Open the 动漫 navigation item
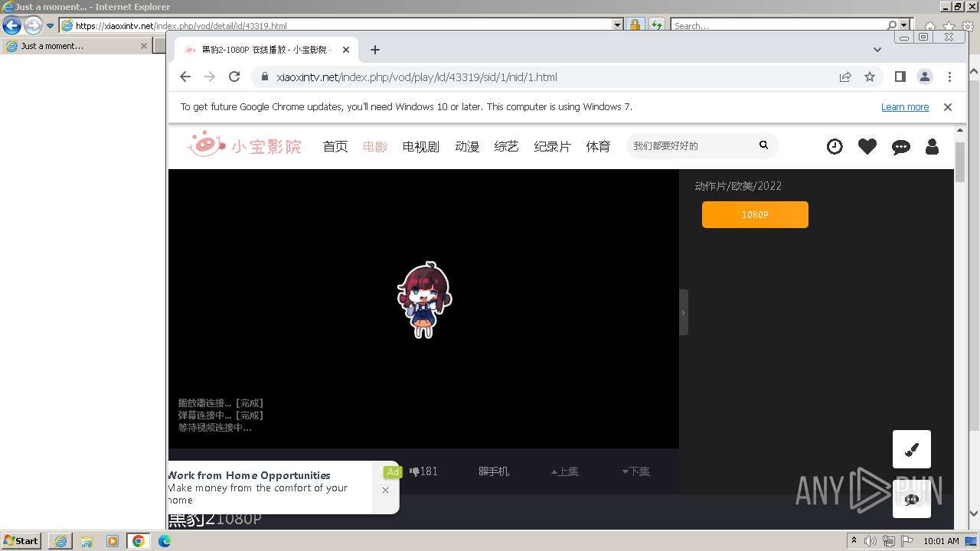This screenshot has height=551, width=980. [467, 146]
